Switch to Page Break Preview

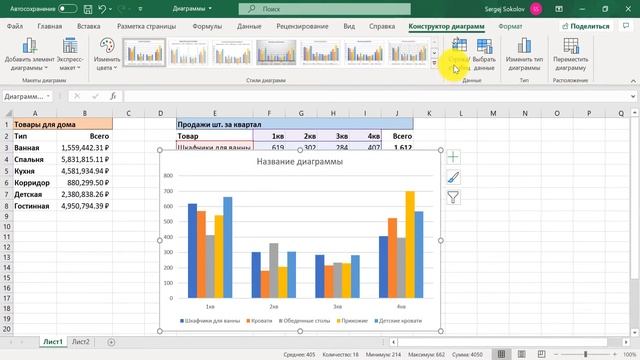541,354
